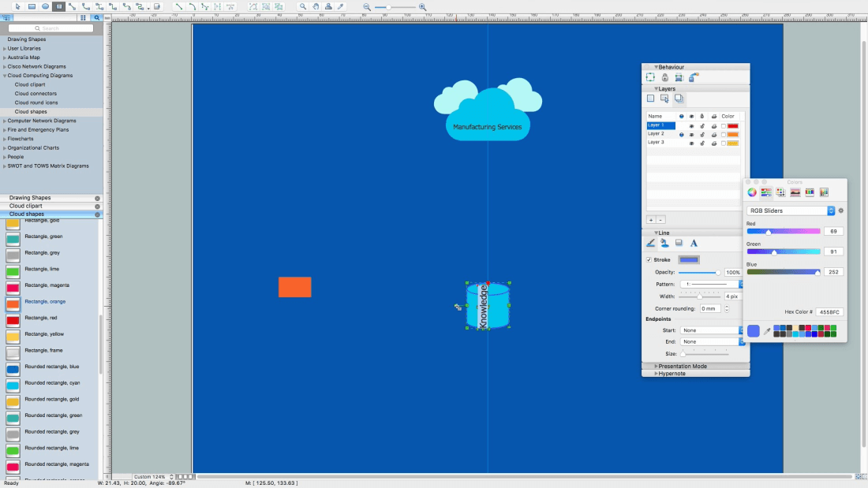This screenshot has height=488, width=868.
Task: Click the remove layer minus button
Action: pyautogui.click(x=660, y=220)
